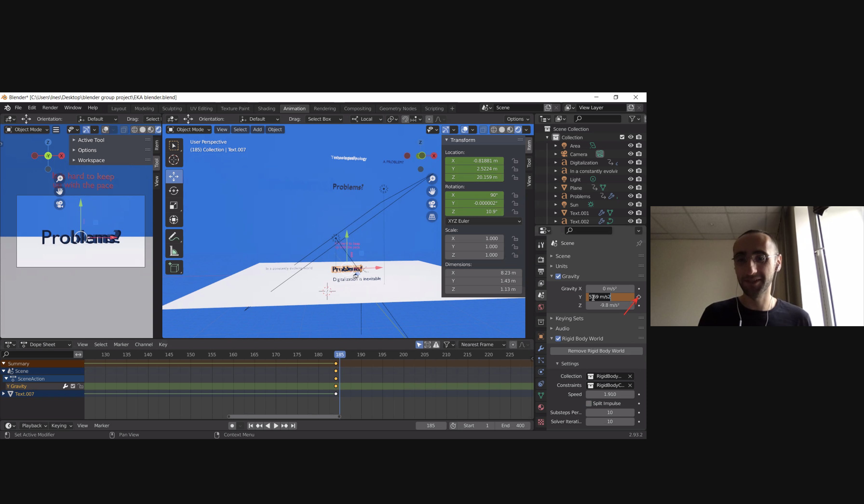Screen dimensions: 864x504
Task: Select the Add Cube tool
Action: tap(174, 268)
